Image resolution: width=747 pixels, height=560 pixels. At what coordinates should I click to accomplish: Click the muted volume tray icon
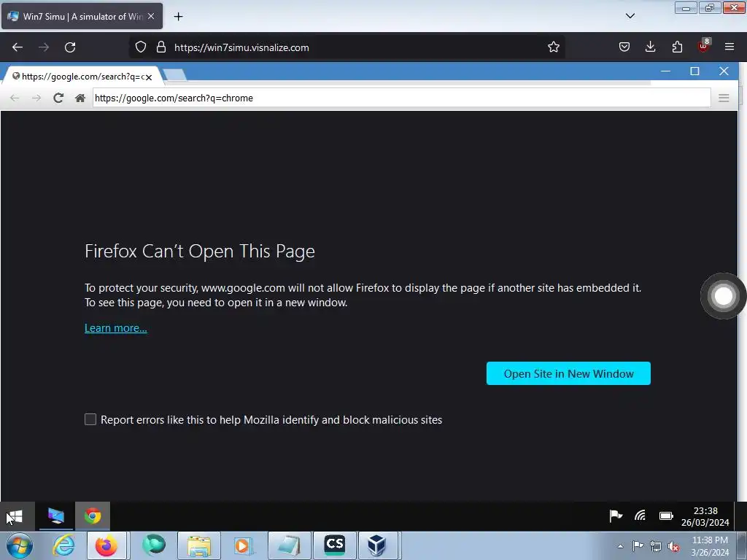pyautogui.click(x=673, y=546)
